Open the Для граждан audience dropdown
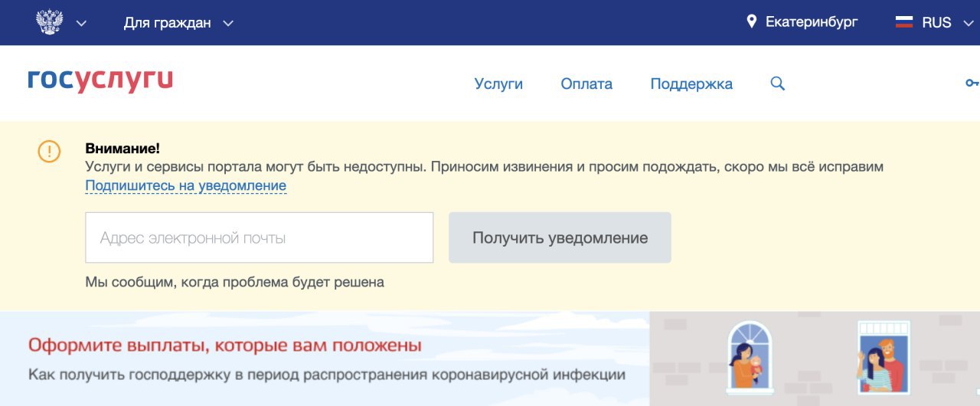Viewport: 980px width, 406px height. pyautogui.click(x=178, y=23)
